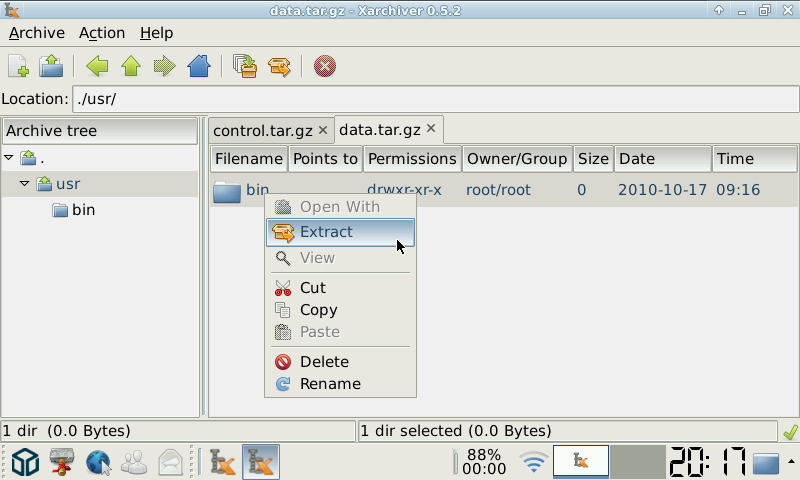Click the Wi-Fi network tray icon
Image resolution: width=800 pixels, height=480 pixels.
[534, 462]
